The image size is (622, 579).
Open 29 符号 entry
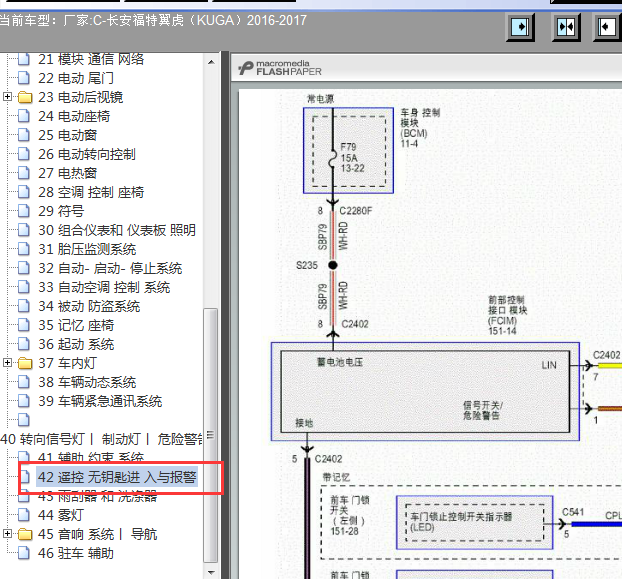point(61,211)
